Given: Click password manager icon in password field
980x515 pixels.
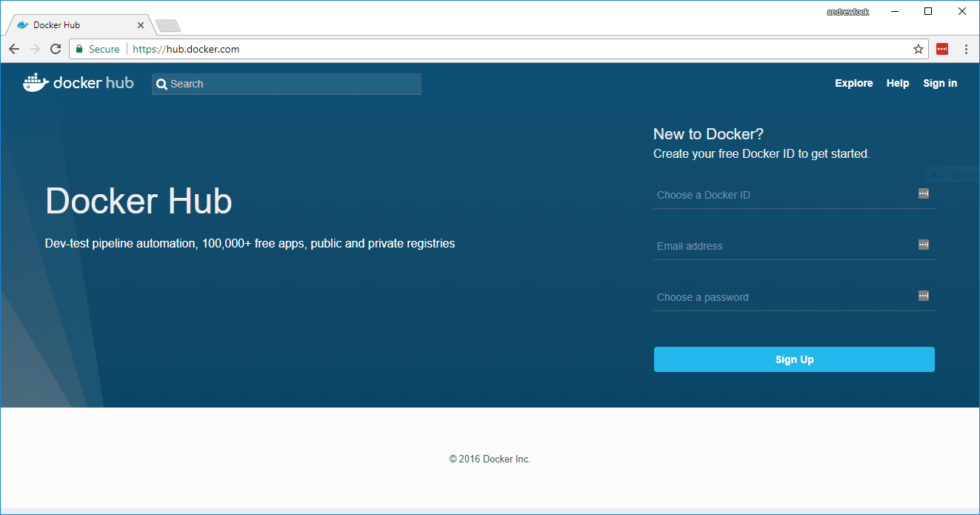Looking at the screenshot, I should click(x=924, y=296).
